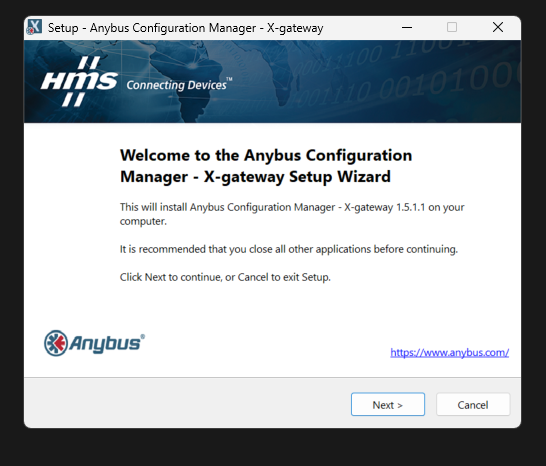Click the red-blue Anybus emblem
This screenshot has height=466, width=546.
point(56,343)
